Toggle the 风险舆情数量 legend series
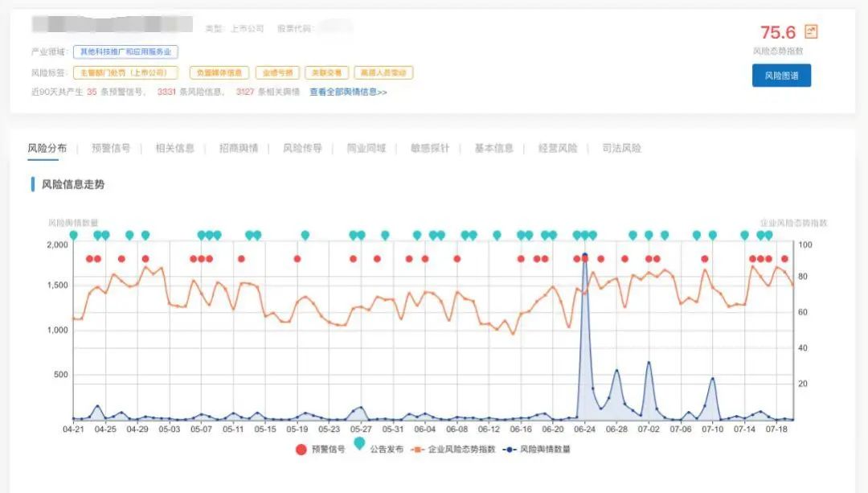 537,450
